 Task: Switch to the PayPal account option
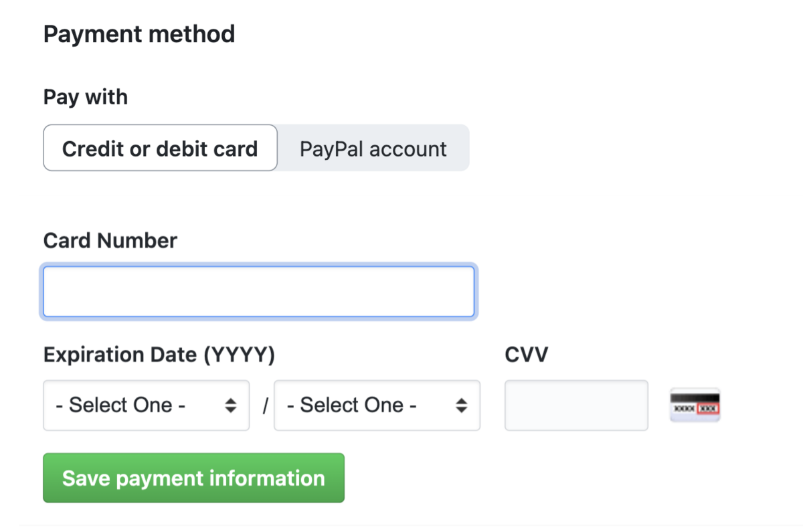373,148
